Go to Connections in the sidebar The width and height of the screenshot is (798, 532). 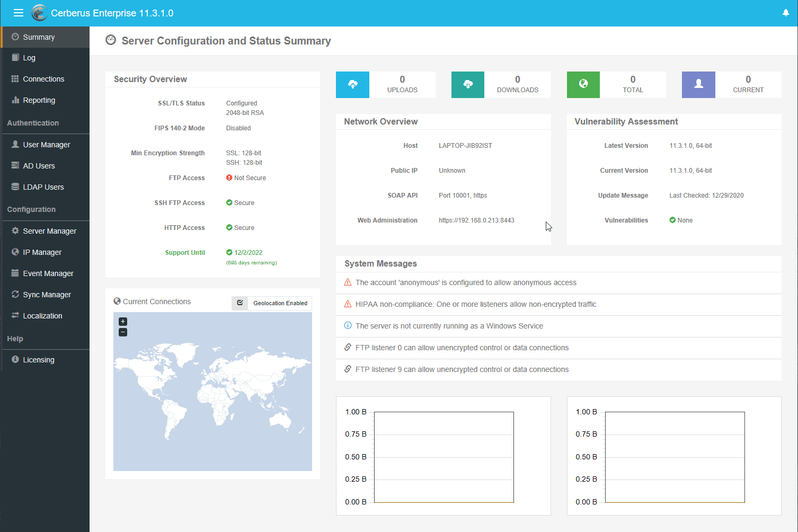43,79
